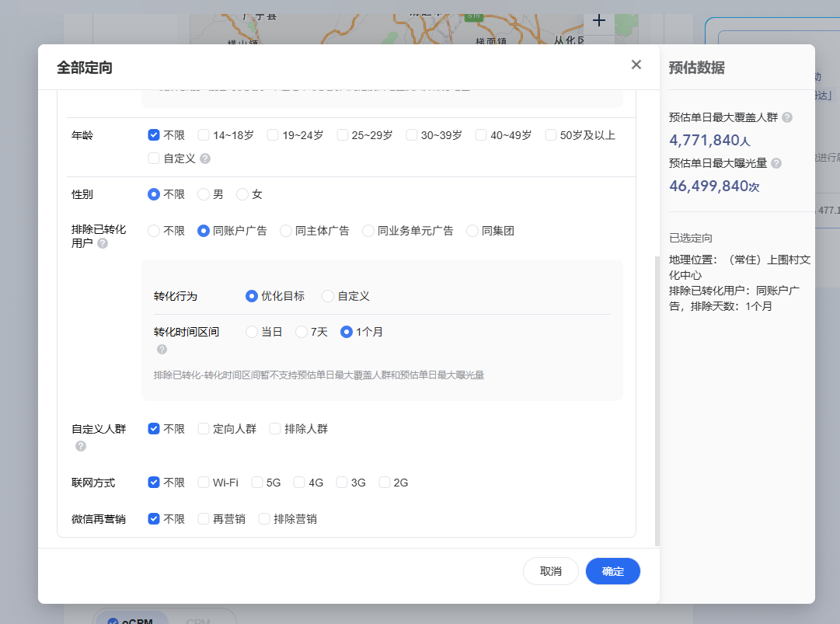This screenshot has height=624, width=840.
Task: Confirm targeting with the 确定 button
Action: click(612, 571)
